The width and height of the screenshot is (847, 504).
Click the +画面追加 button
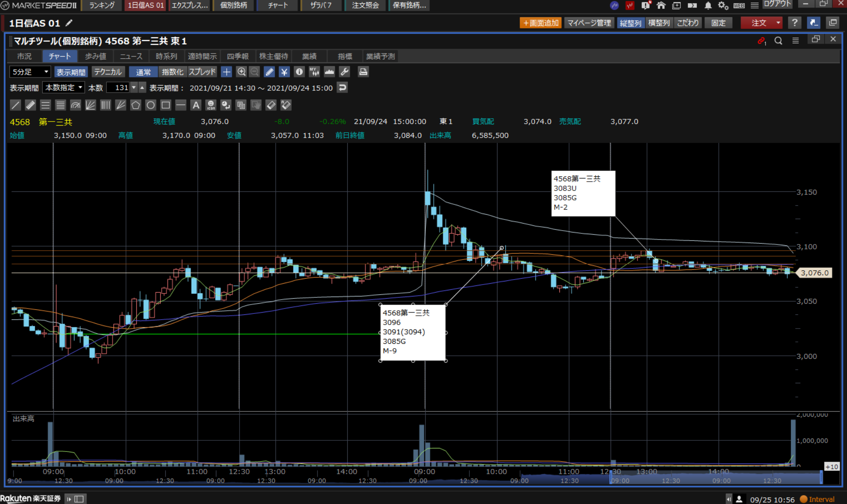click(540, 23)
